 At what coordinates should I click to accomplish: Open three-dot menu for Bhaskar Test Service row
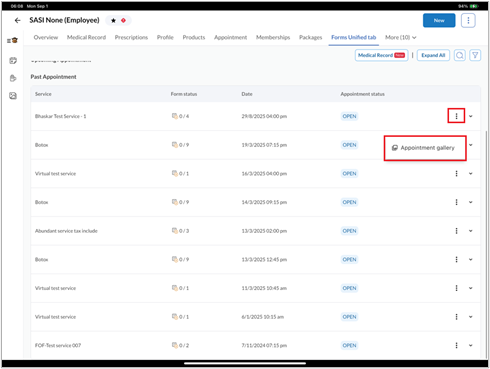(456, 116)
